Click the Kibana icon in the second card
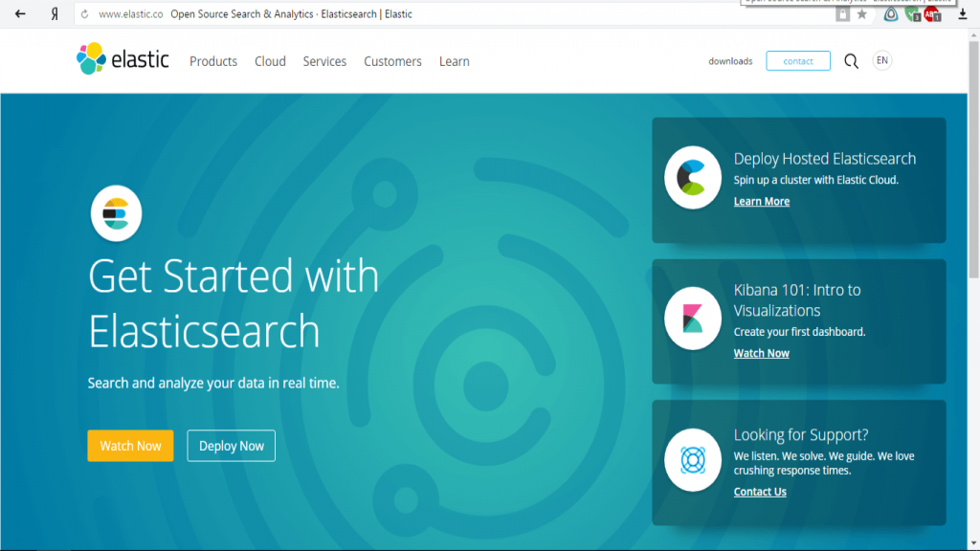 pos(693,318)
